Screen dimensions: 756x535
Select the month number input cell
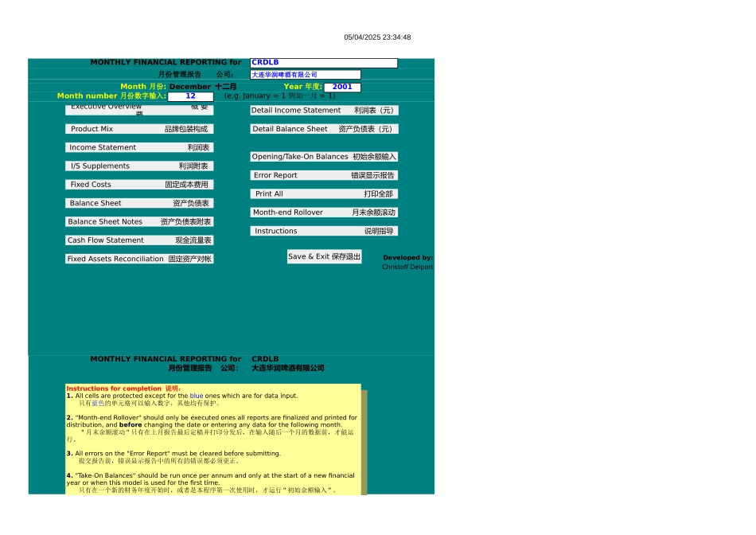coord(190,96)
